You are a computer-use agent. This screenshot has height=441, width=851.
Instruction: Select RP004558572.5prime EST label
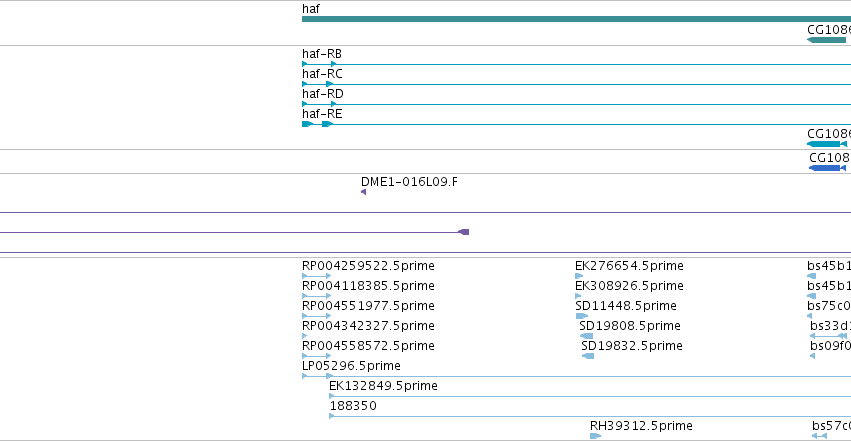coord(369,346)
